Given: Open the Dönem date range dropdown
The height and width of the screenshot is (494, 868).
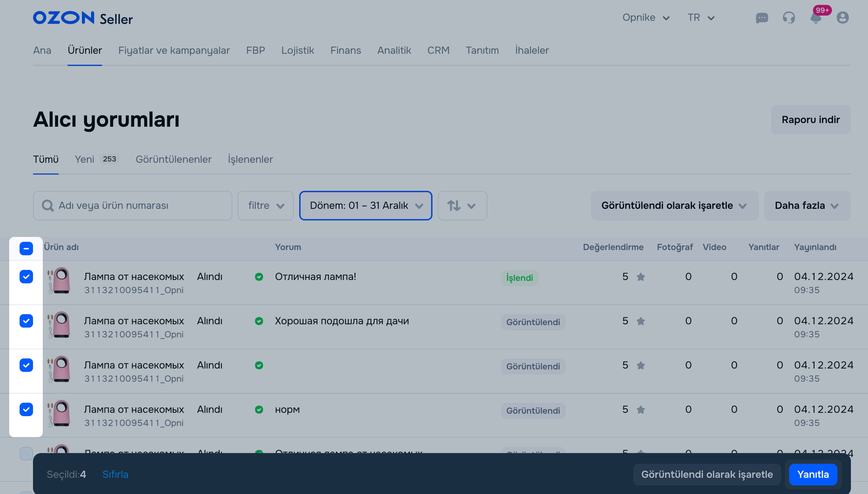Looking at the screenshot, I should (366, 205).
